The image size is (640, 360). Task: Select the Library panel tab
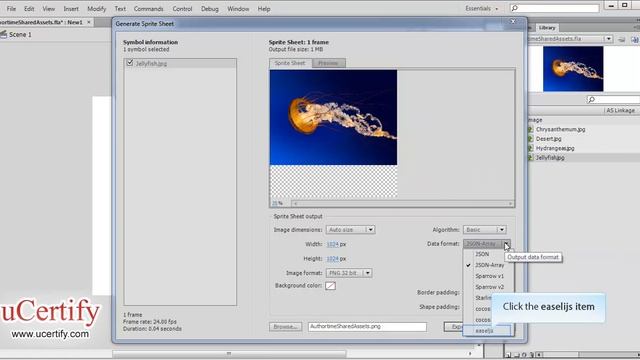(547, 28)
